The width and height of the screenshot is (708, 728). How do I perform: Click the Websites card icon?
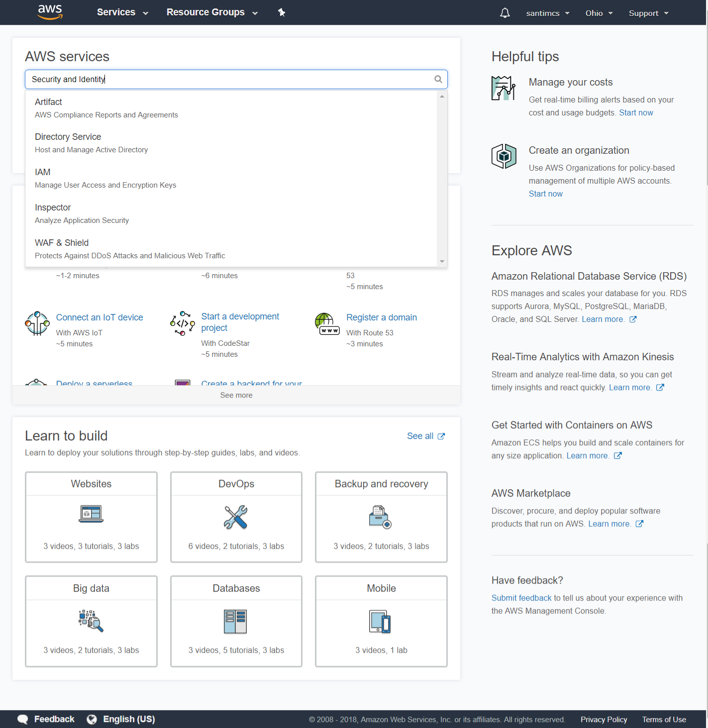(91, 514)
